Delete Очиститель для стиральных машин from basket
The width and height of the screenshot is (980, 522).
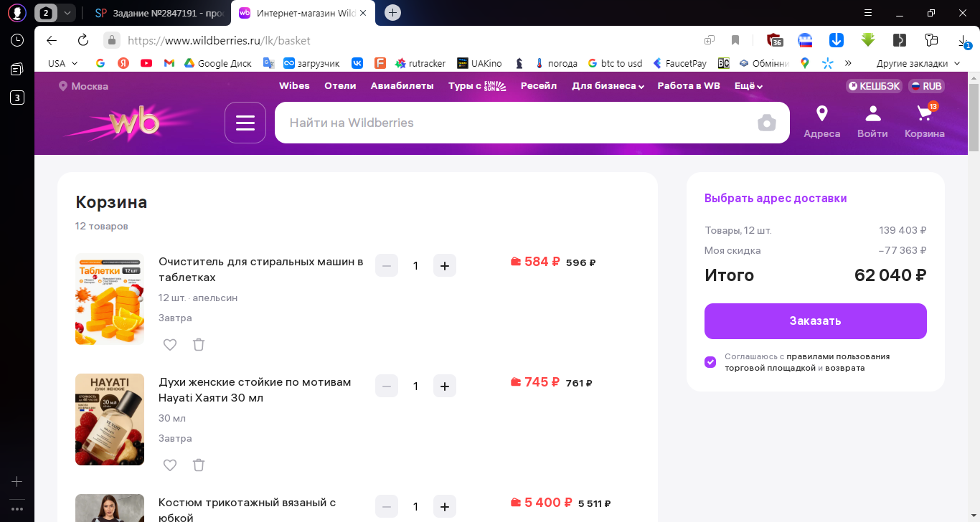199,345
